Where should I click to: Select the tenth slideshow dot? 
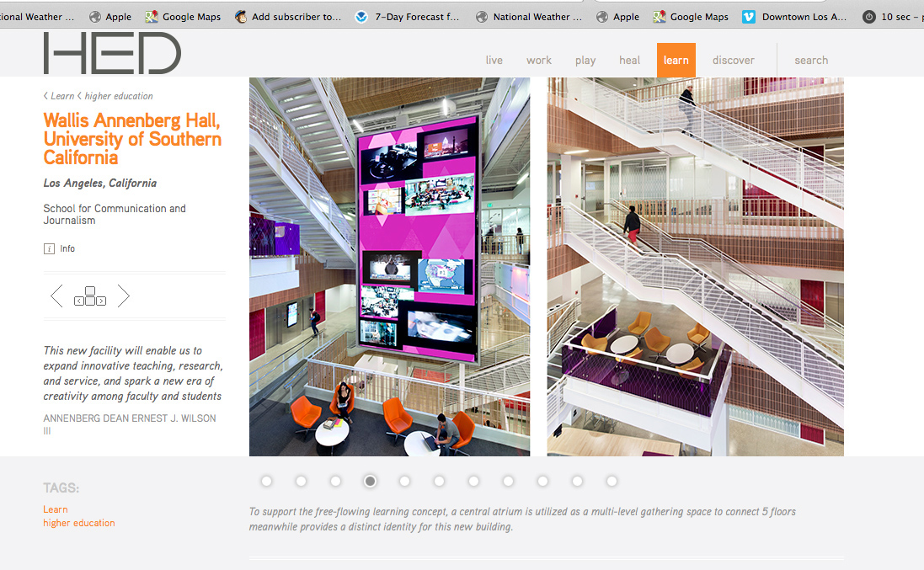coord(577,481)
